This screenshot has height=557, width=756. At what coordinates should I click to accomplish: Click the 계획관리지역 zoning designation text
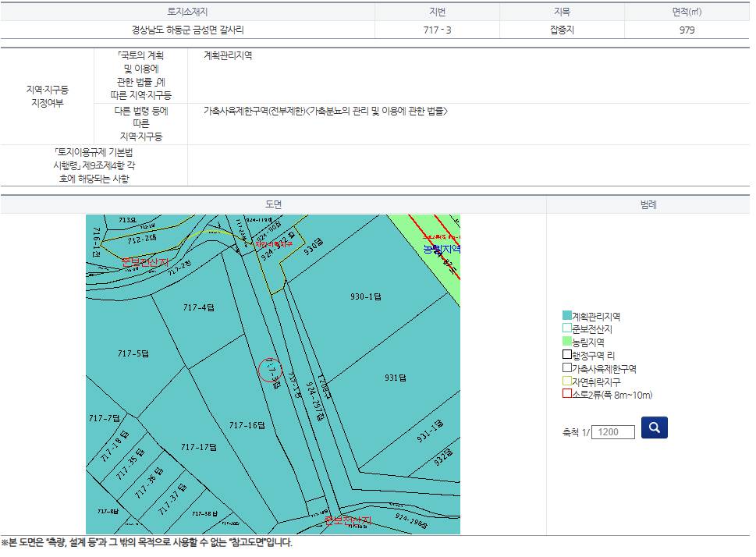pos(228,55)
